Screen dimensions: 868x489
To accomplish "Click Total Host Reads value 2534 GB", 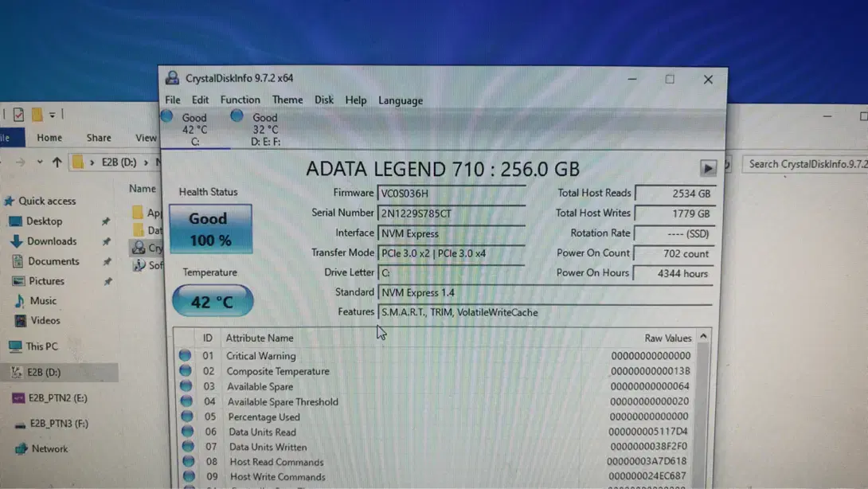I will tap(674, 194).
